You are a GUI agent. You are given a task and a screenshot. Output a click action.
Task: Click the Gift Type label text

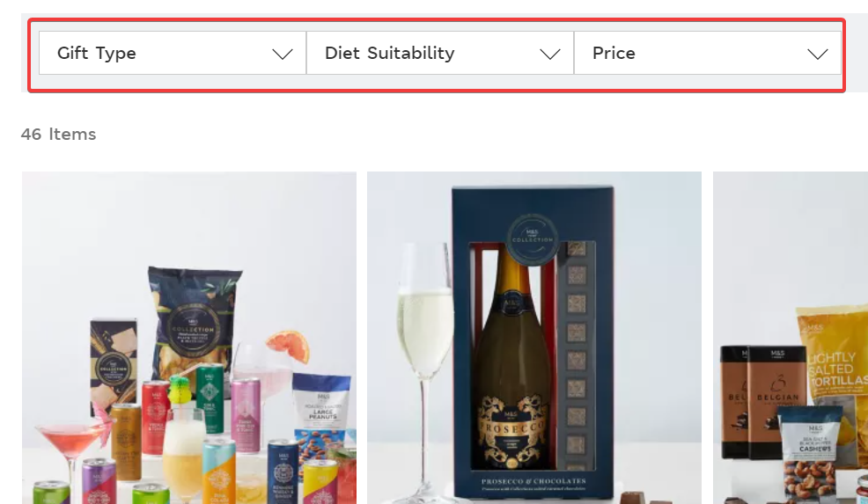click(x=97, y=53)
